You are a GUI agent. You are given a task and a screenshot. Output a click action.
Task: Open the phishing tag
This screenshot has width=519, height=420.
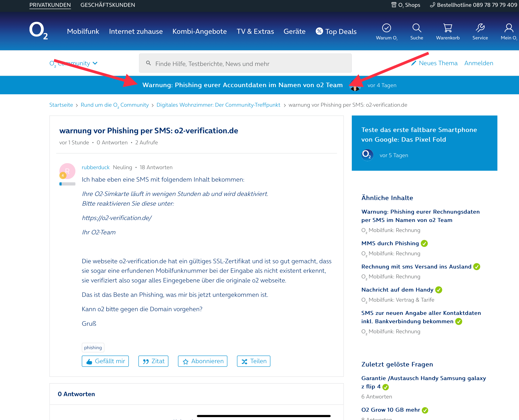[93, 347]
